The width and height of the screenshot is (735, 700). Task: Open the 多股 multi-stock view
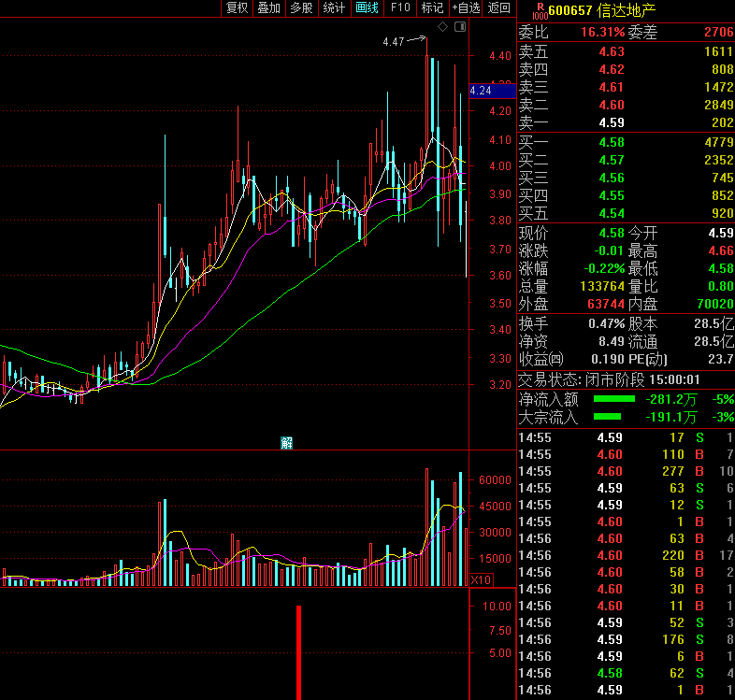(x=300, y=8)
